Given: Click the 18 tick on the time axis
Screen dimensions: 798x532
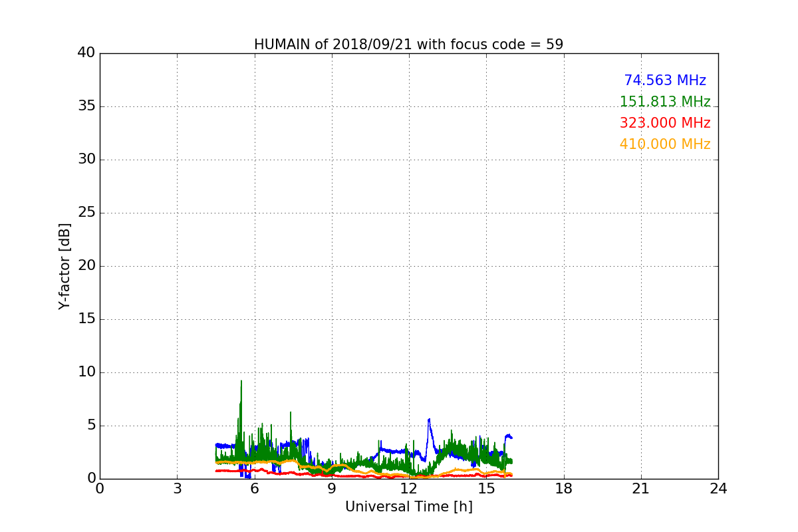Looking at the screenshot, I should [564, 489].
